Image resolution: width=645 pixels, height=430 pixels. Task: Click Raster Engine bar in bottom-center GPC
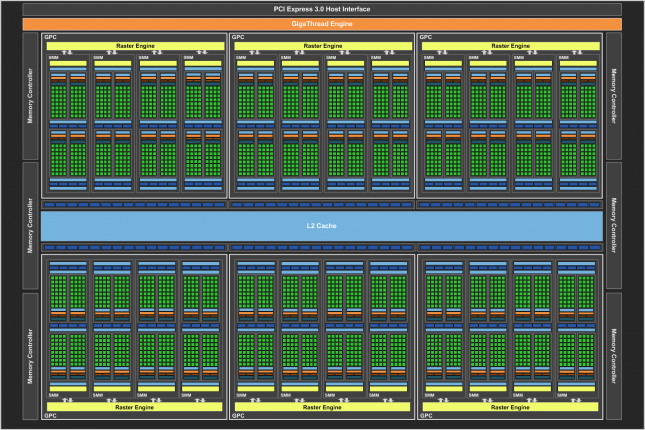(x=322, y=407)
